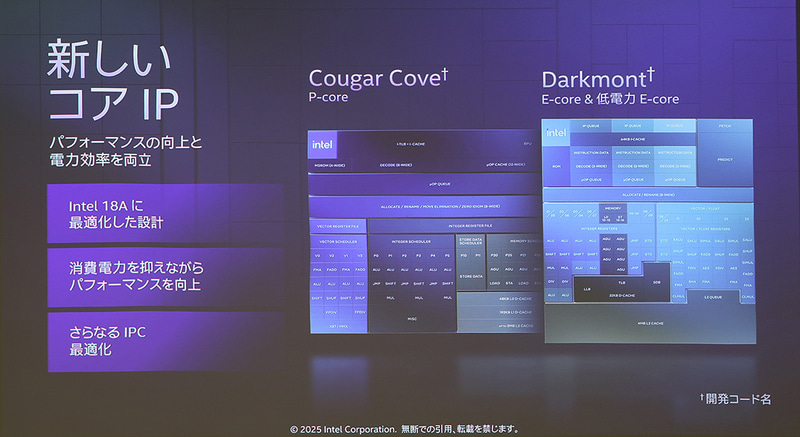Click the STORE DATA SCHEDULER block

point(470,241)
